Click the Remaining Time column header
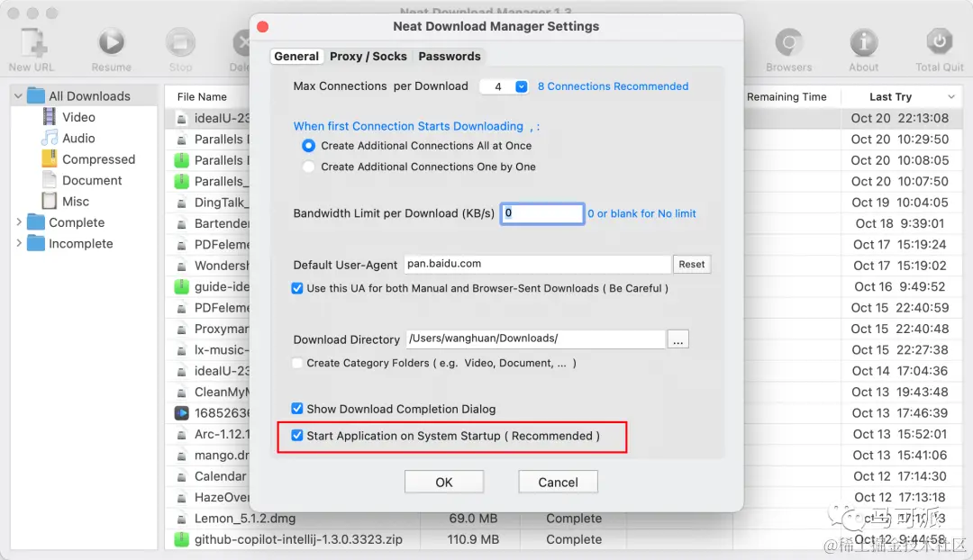This screenshot has height=560, width=973. (787, 96)
